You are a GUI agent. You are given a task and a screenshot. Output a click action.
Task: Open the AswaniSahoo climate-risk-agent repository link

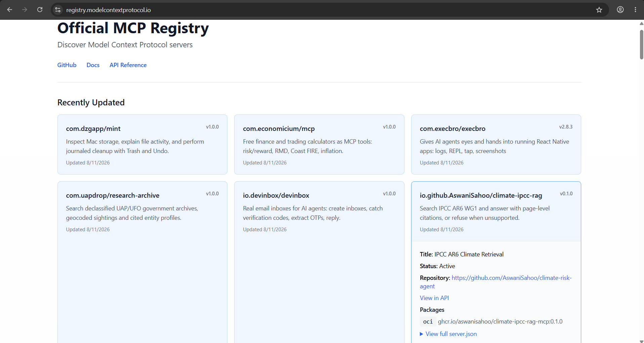496,282
